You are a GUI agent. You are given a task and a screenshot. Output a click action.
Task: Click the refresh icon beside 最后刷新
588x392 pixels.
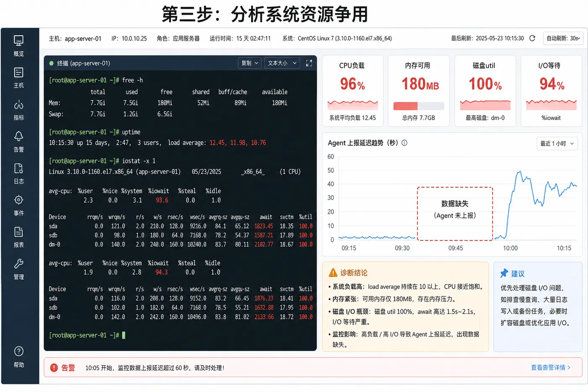click(x=532, y=38)
